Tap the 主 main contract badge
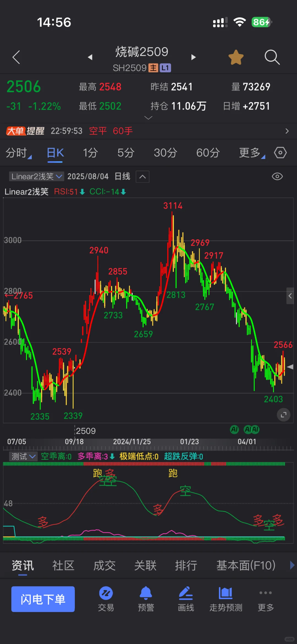The width and height of the screenshot is (297, 644). pos(153,68)
